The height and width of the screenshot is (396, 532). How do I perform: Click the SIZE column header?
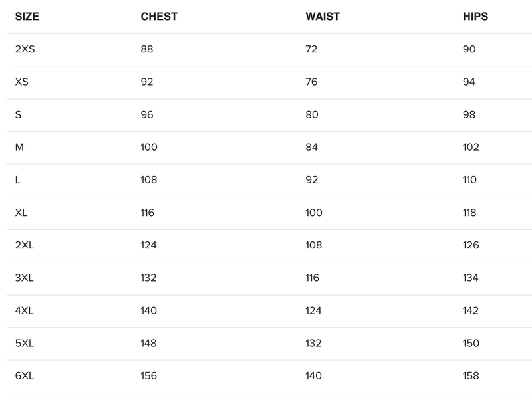click(x=27, y=17)
